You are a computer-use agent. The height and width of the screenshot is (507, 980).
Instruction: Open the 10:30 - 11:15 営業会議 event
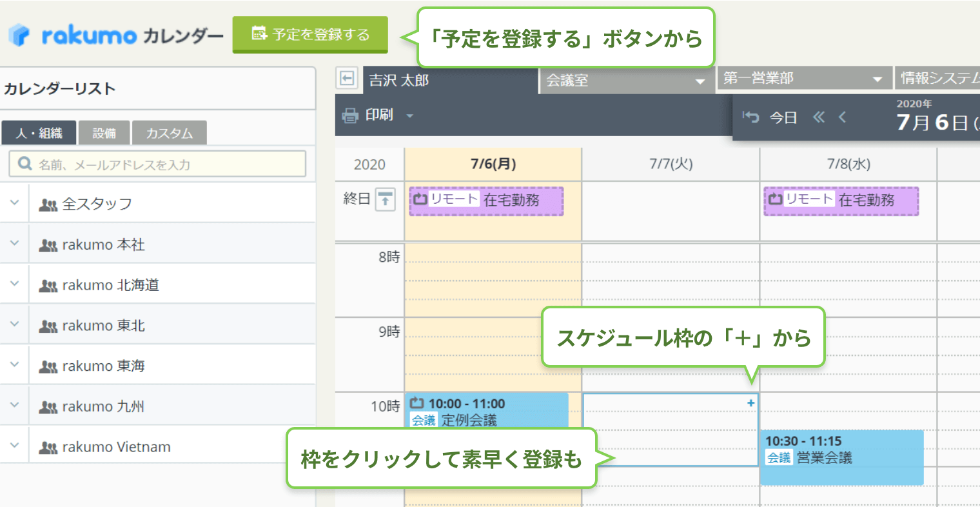pos(842,457)
